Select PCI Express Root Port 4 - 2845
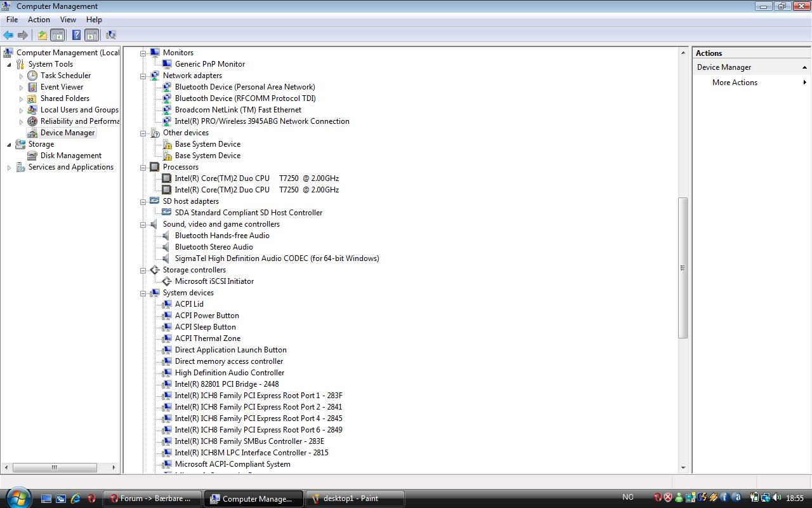The image size is (812, 508). point(259,418)
